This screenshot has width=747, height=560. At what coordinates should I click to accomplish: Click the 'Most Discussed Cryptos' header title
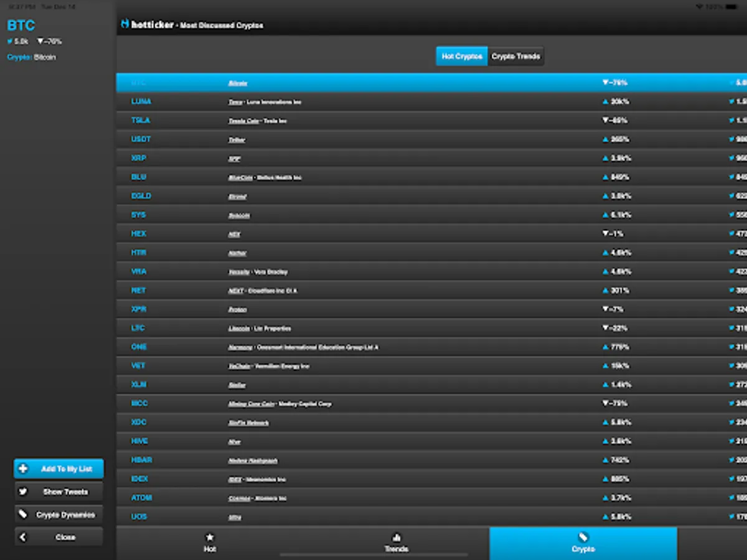pos(222,26)
